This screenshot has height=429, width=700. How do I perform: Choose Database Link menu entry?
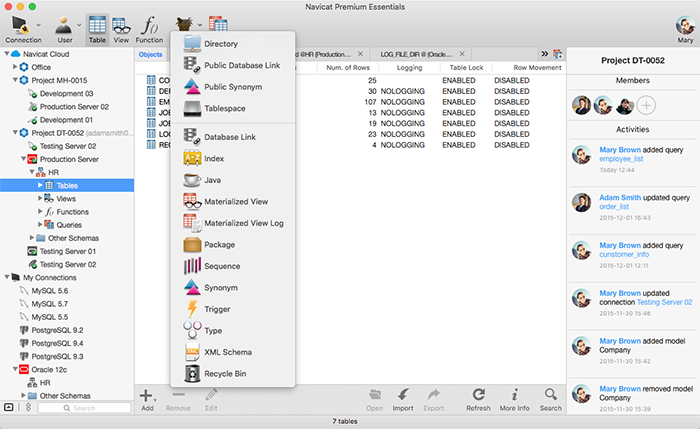tap(233, 137)
